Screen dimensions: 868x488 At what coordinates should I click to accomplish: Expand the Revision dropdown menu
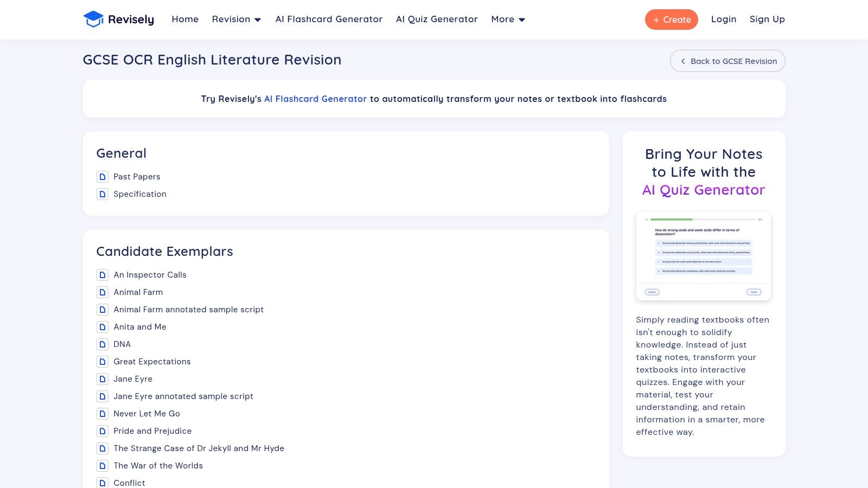(x=237, y=20)
